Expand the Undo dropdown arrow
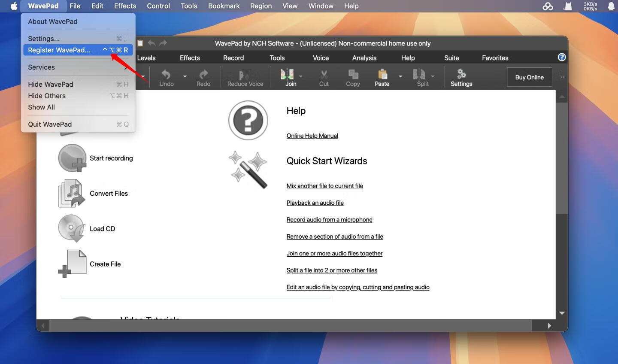 [x=185, y=76]
